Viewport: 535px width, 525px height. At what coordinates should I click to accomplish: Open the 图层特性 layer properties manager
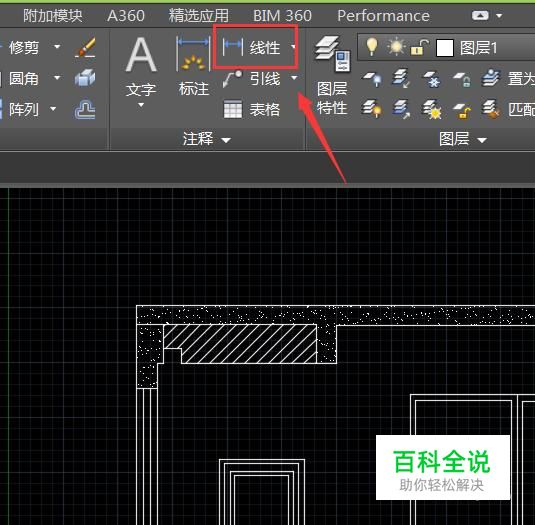(332, 76)
